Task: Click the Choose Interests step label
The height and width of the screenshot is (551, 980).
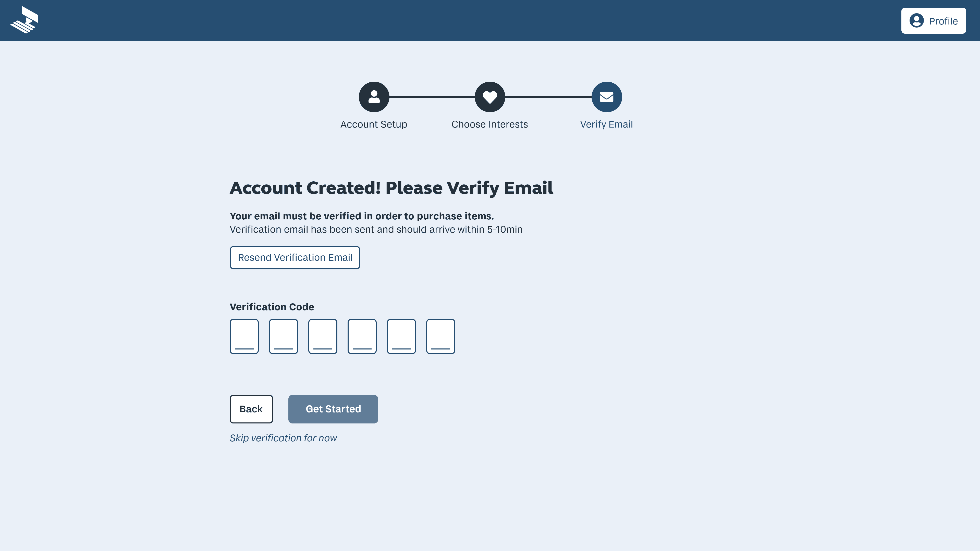Action: (490, 124)
